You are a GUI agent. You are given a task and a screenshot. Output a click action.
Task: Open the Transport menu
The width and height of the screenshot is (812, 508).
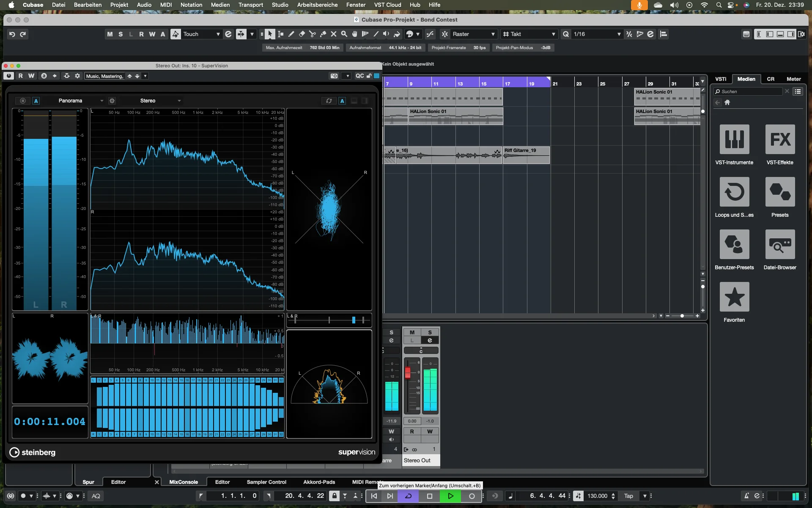250,5
